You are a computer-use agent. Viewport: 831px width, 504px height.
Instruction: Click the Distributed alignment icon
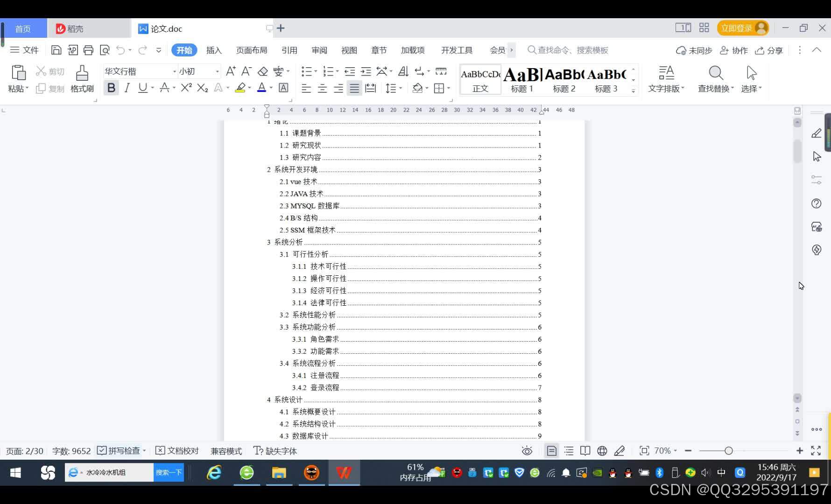(371, 88)
